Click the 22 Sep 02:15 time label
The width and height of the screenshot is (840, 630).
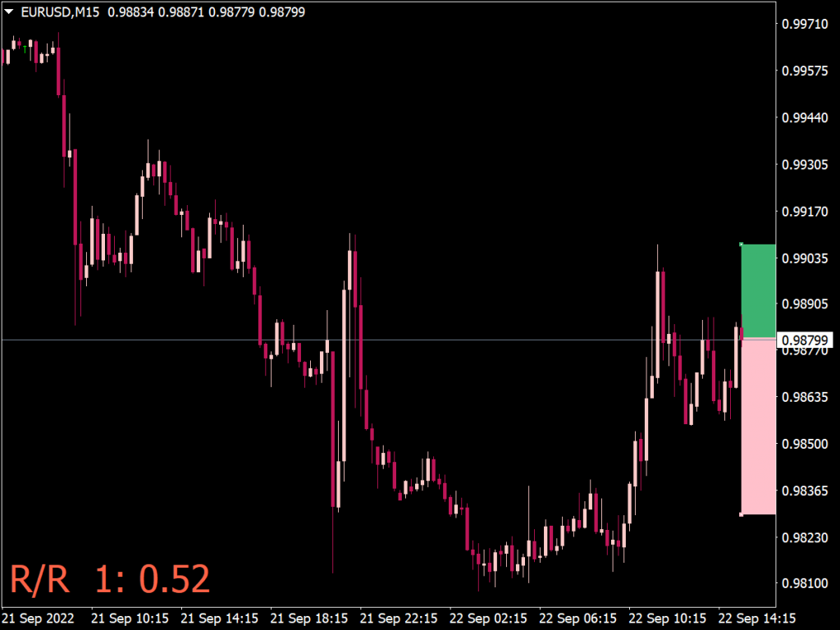click(x=487, y=617)
